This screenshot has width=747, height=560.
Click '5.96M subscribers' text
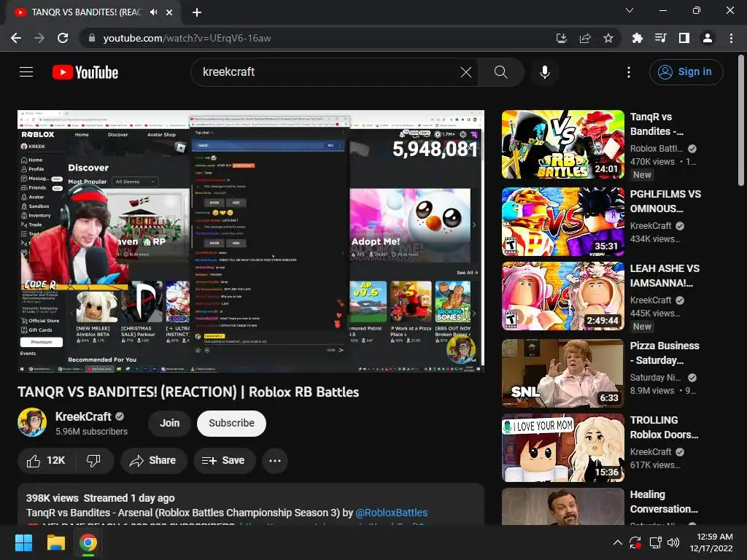91,432
